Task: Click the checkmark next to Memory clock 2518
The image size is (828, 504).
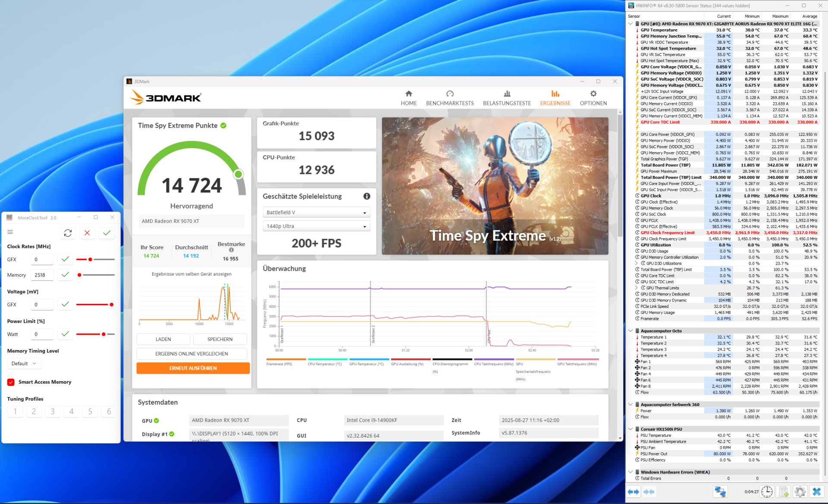Action: (65, 275)
